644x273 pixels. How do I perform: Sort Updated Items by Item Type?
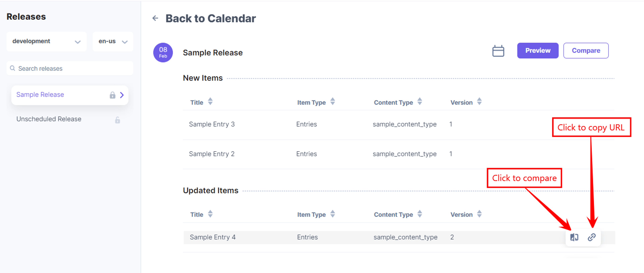click(x=333, y=214)
